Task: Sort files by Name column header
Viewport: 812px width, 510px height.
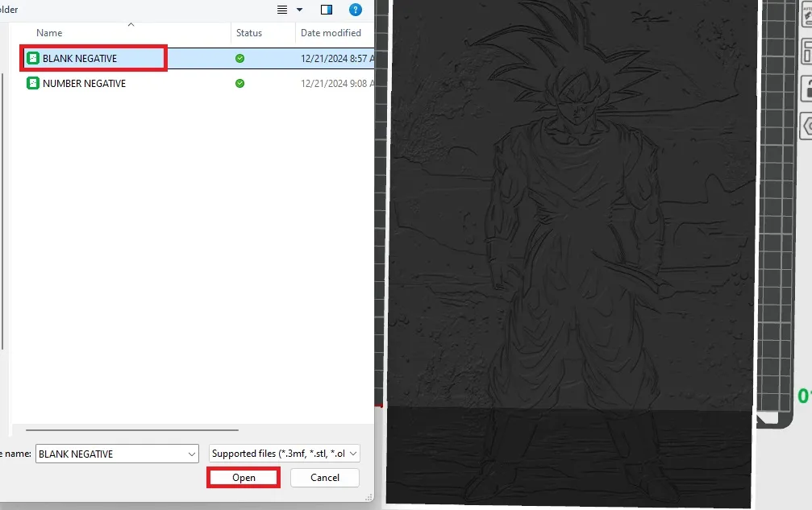Action: 49,33
